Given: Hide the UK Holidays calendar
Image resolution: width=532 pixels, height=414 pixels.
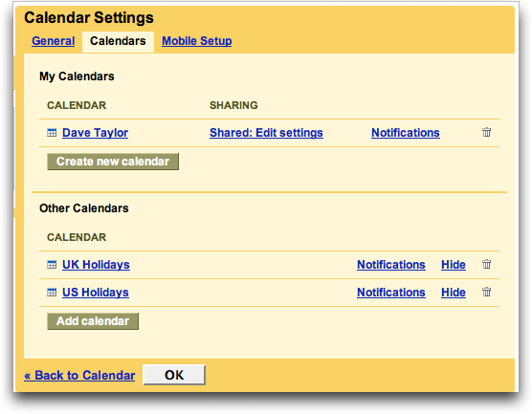Looking at the screenshot, I should click(454, 265).
